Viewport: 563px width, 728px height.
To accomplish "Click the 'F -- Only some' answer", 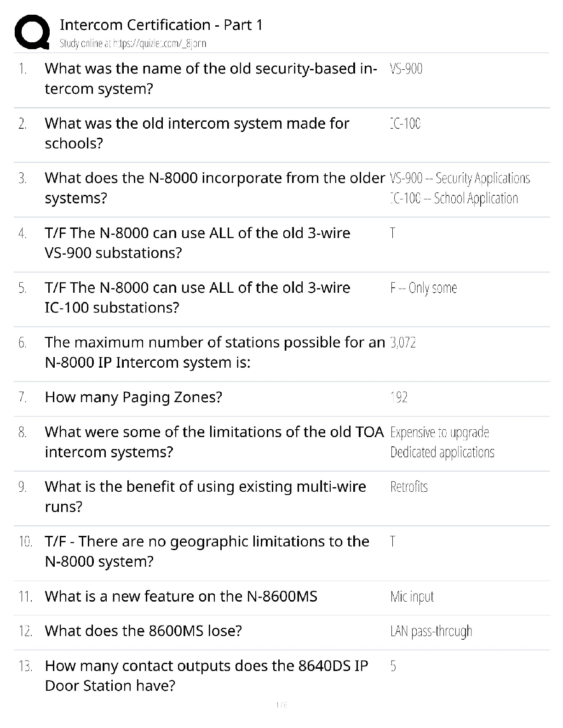I will tap(423, 288).
